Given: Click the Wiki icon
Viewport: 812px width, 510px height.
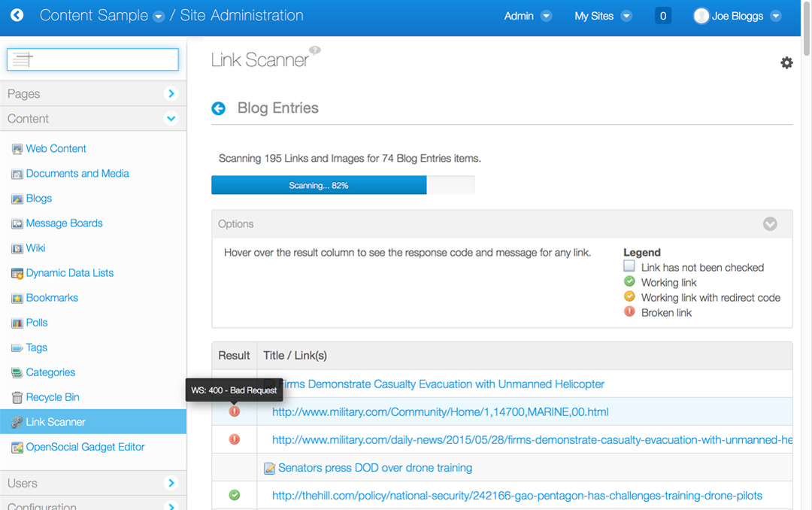Looking at the screenshot, I should 17,249.
